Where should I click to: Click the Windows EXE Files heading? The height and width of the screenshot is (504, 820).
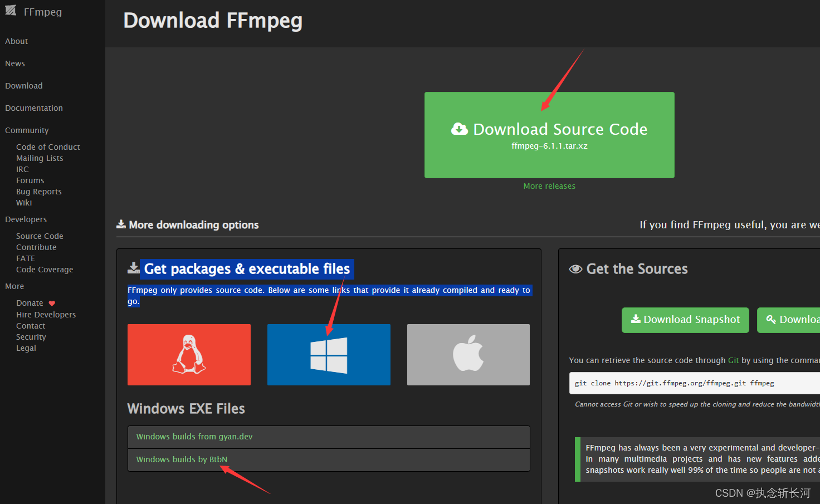click(x=186, y=409)
